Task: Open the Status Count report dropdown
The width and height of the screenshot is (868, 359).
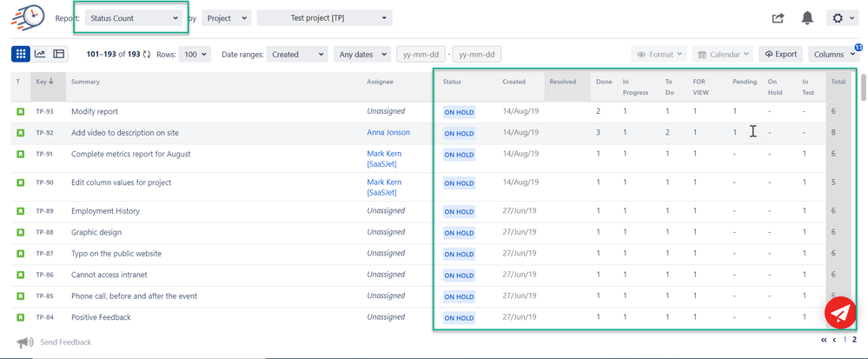Action: point(134,17)
